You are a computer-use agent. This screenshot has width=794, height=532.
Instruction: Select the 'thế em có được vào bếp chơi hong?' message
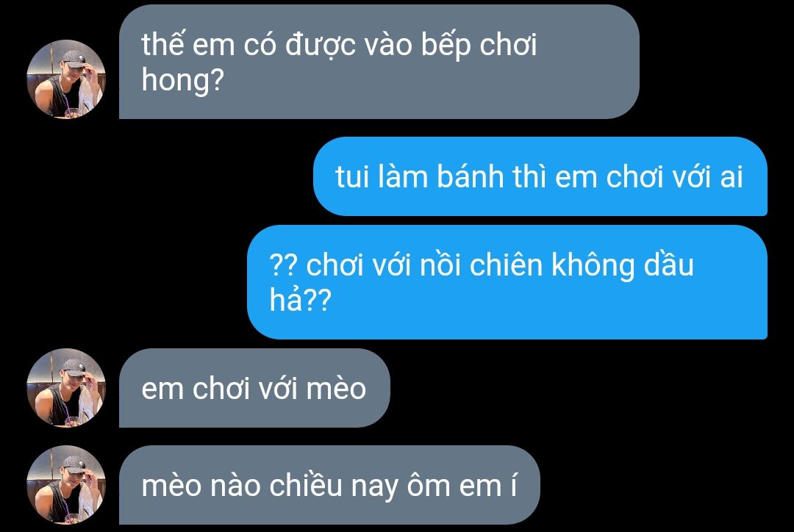[x=379, y=62]
